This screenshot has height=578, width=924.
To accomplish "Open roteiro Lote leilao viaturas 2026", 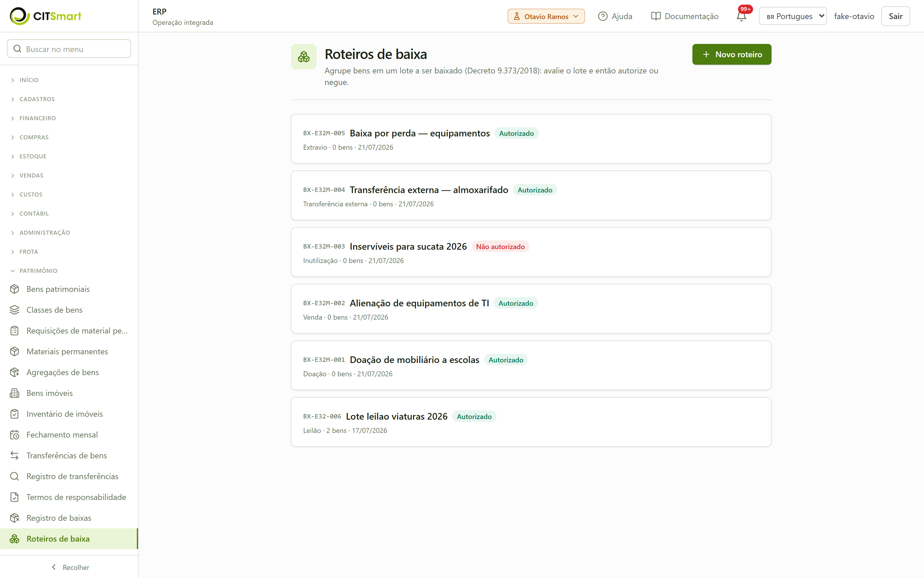I will [531, 422].
